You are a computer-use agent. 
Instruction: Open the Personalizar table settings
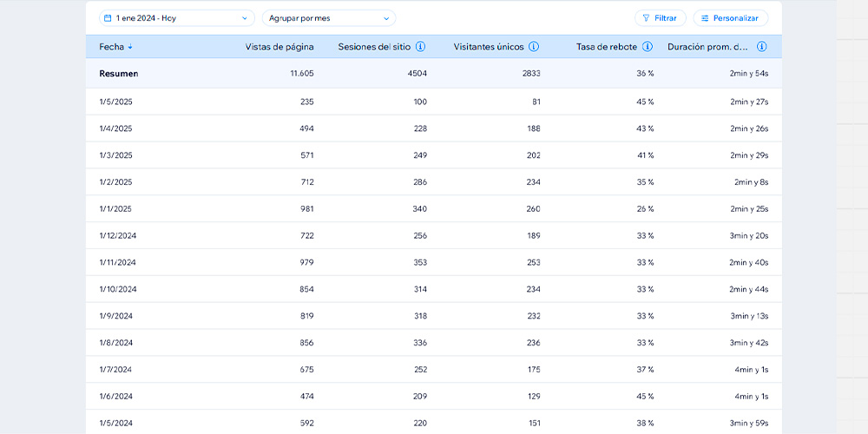pos(731,18)
